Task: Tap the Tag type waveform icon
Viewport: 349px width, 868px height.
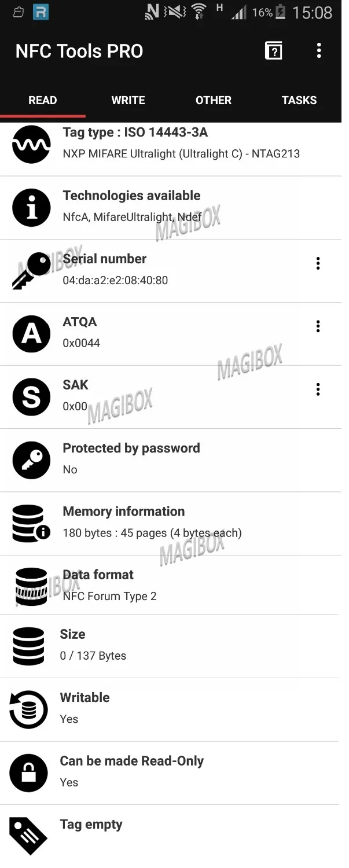Action: tap(31, 144)
